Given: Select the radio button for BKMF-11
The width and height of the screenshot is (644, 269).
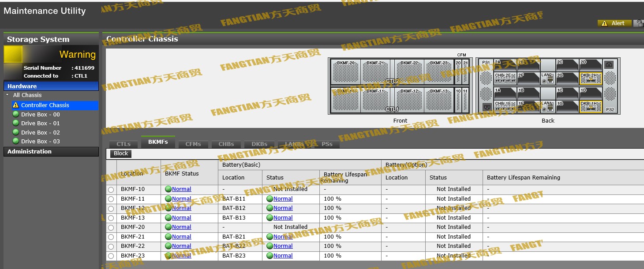Looking at the screenshot, I should point(111,198).
